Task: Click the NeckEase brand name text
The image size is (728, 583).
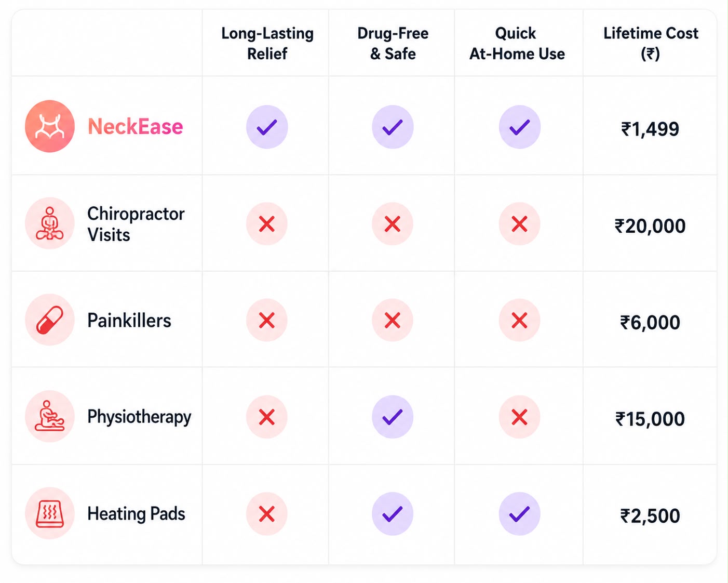Action: [135, 126]
